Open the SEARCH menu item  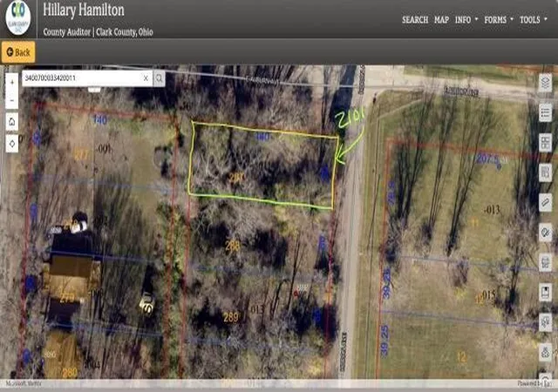(x=415, y=20)
